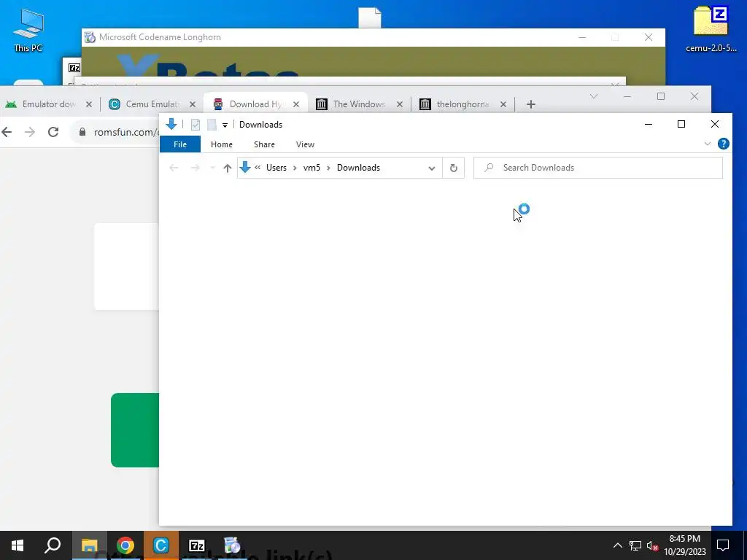Viewport: 747px width, 560px height.
Task: Open Chrome tab search dropdown
Action: tap(594, 97)
